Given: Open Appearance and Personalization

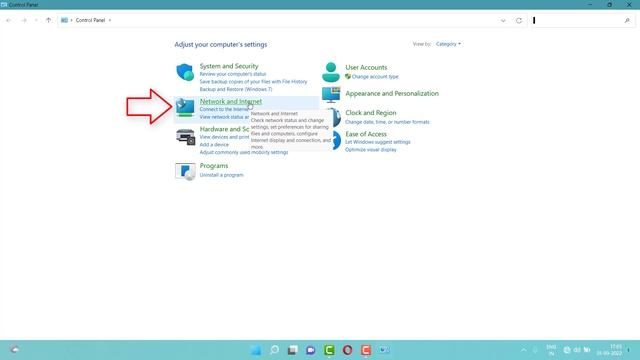Looking at the screenshot, I should coord(392,93).
